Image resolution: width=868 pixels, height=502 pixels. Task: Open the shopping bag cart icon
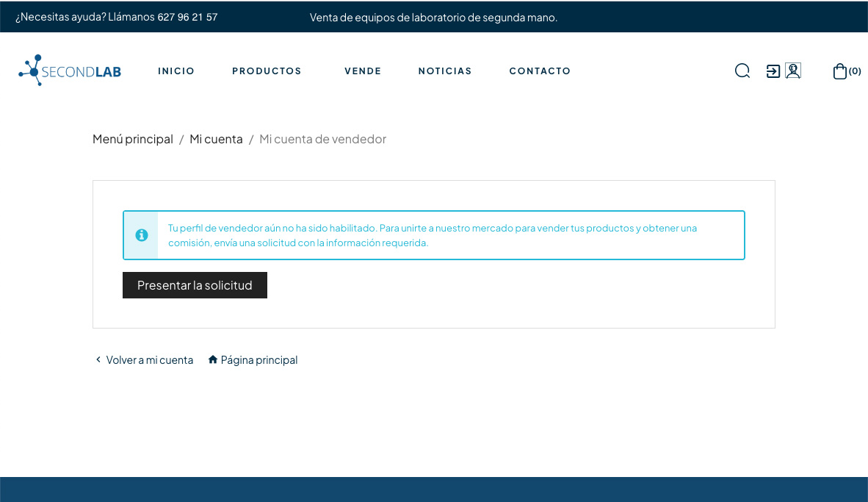[839, 71]
